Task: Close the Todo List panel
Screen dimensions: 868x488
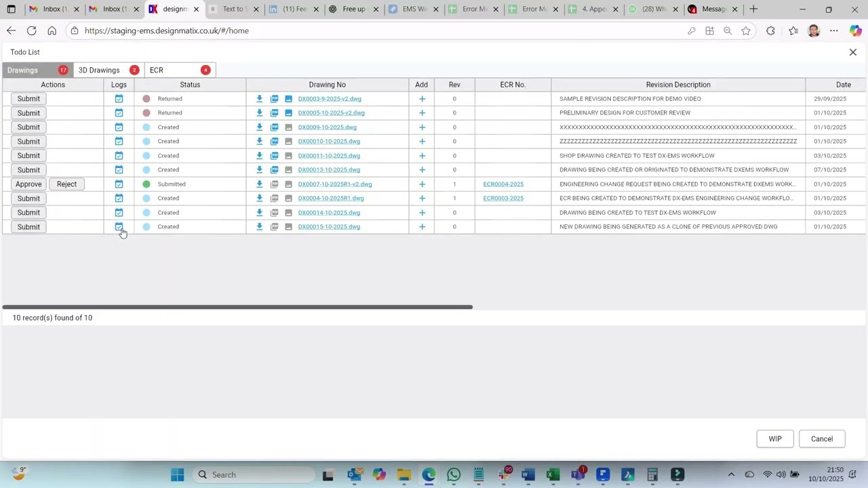Action: tap(853, 52)
